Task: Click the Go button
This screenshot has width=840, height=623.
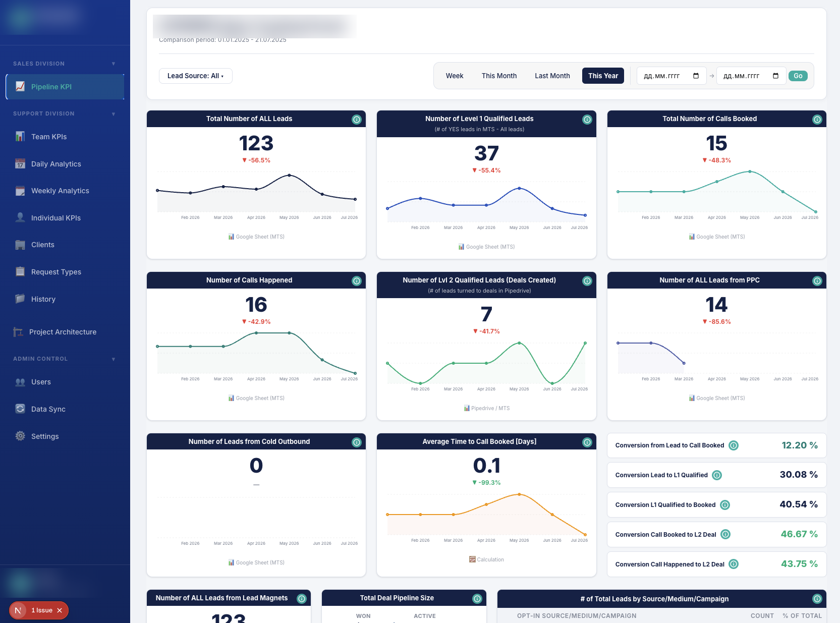Action: pos(798,76)
